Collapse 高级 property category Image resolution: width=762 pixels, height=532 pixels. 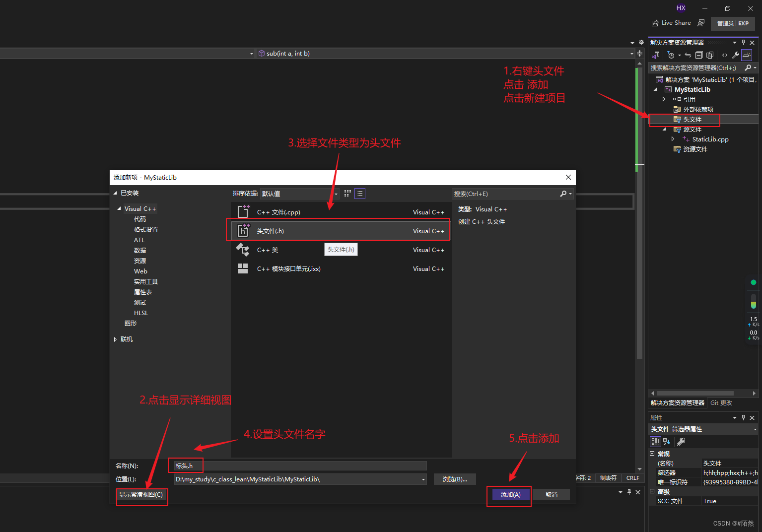pyautogui.click(x=652, y=491)
